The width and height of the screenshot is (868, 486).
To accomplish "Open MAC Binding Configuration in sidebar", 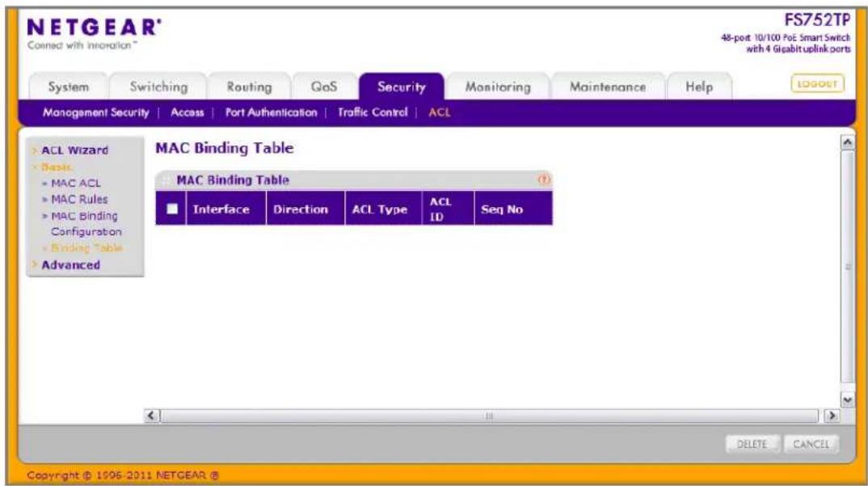I will (x=86, y=223).
